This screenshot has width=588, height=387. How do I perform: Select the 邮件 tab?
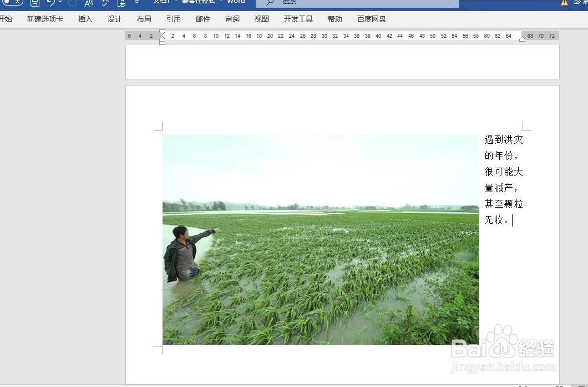point(203,19)
